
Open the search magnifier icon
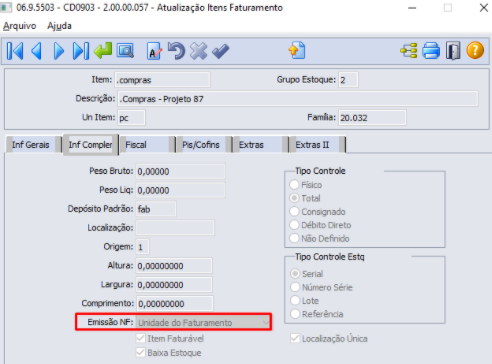coord(125,51)
